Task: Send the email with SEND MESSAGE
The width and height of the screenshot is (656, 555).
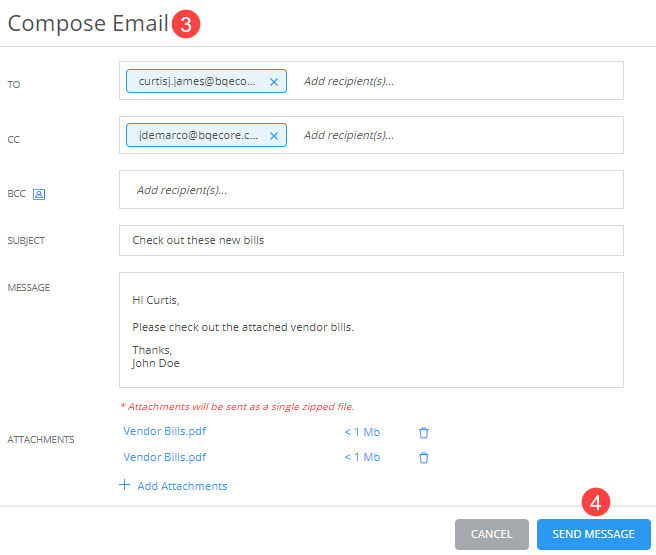Action: point(594,534)
